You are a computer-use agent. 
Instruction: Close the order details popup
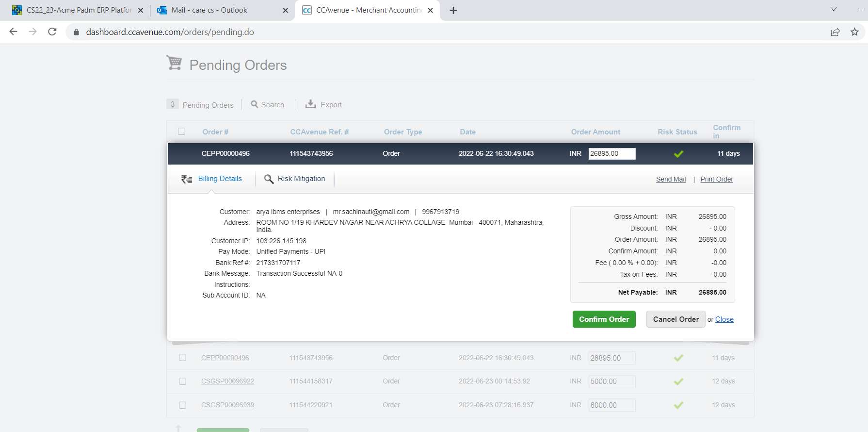click(x=724, y=319)
